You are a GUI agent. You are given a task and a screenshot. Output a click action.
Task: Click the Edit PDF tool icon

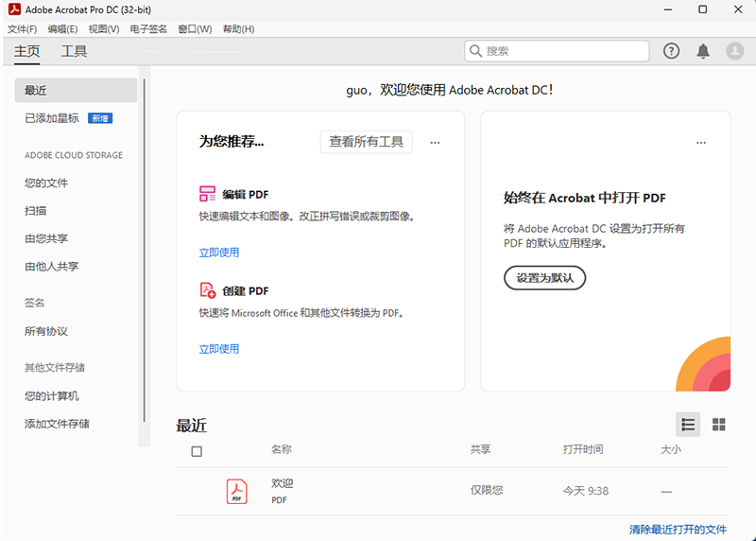click(207, 194)
